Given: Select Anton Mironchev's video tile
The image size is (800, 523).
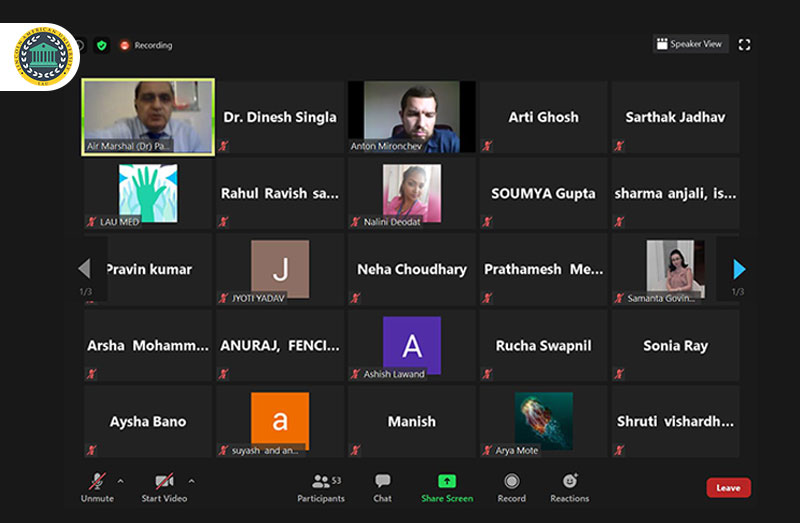Looking at the screenshot, I should 412,117.
